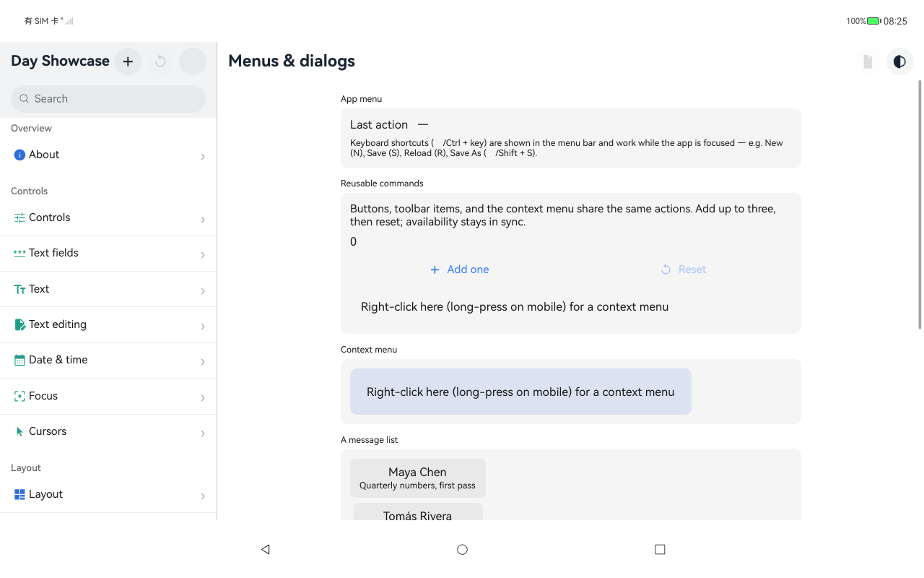Image resolution: width=924 pixels, height=578 pixels.
Task: Click the Tt icon beside Text
Action: tap(19, 289)
